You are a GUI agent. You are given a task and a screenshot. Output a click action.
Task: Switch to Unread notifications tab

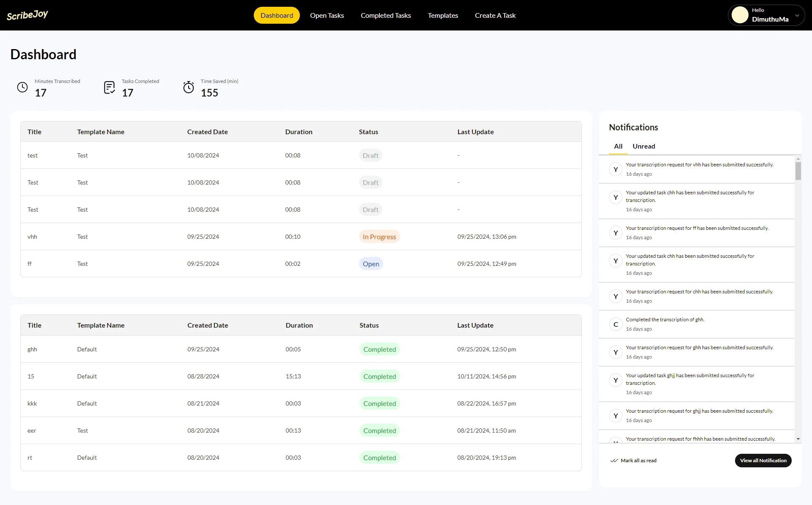644,146
